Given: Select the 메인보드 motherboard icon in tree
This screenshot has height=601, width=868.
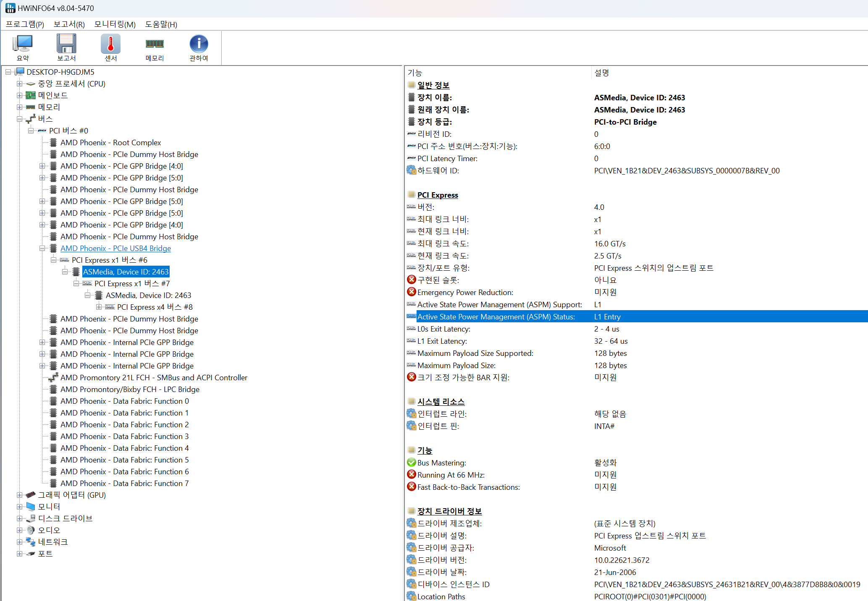Looking at the screenshot, I should tap(31, 95).
